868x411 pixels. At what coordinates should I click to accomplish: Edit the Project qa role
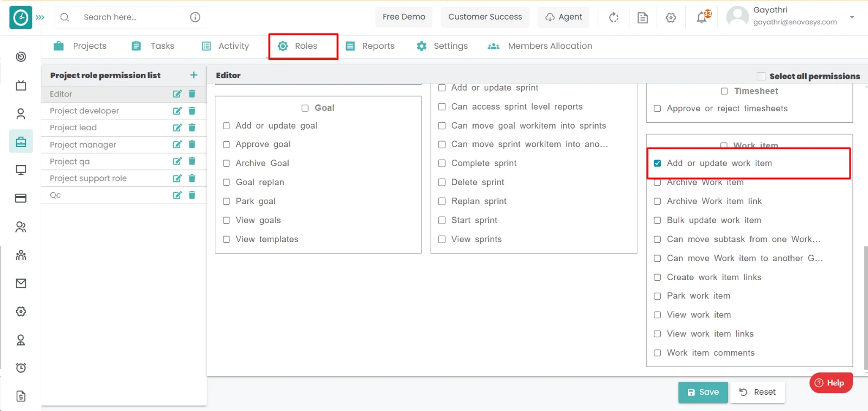(177, 161)
